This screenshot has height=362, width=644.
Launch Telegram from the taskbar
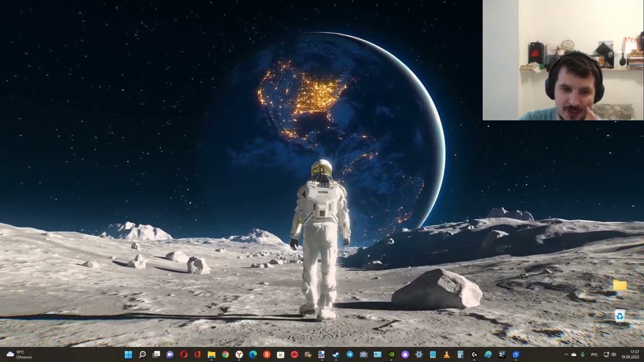[350, 354]
